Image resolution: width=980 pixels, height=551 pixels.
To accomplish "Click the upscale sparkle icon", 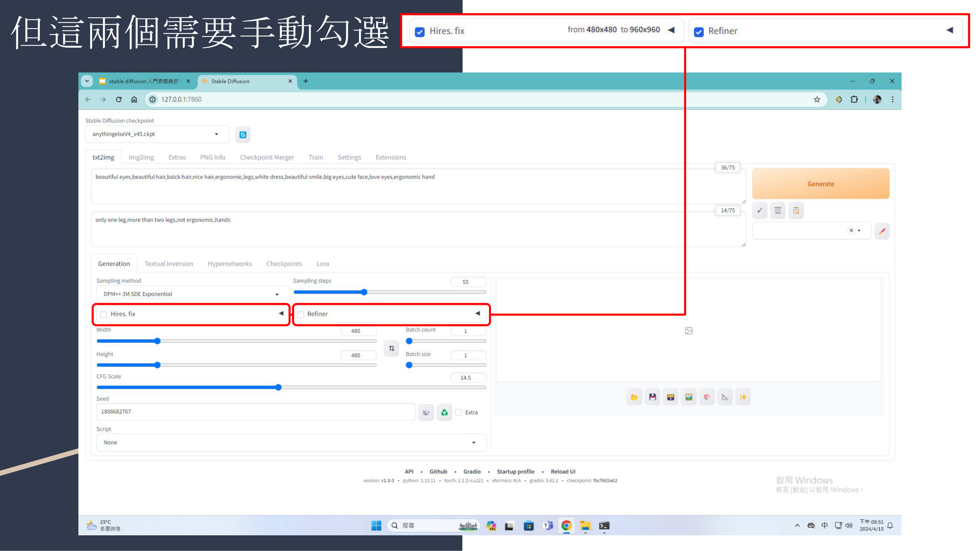I will pos(743,397).
